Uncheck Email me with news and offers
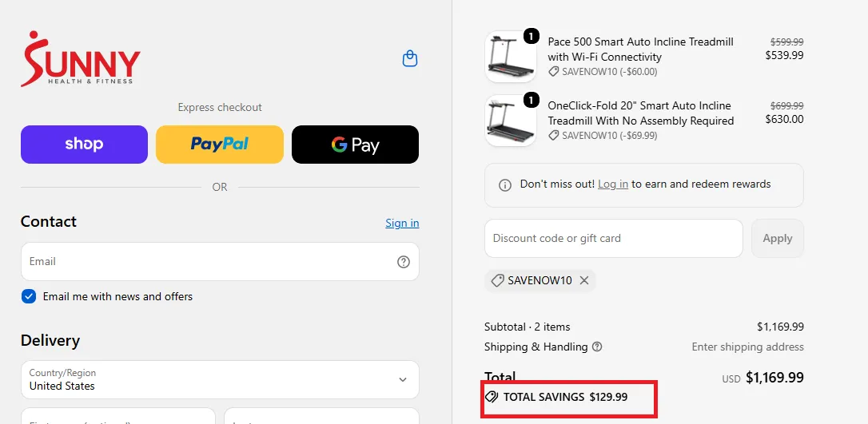This screenshot has width=868, height=424. pyautogui.click(x=29, y=296)
